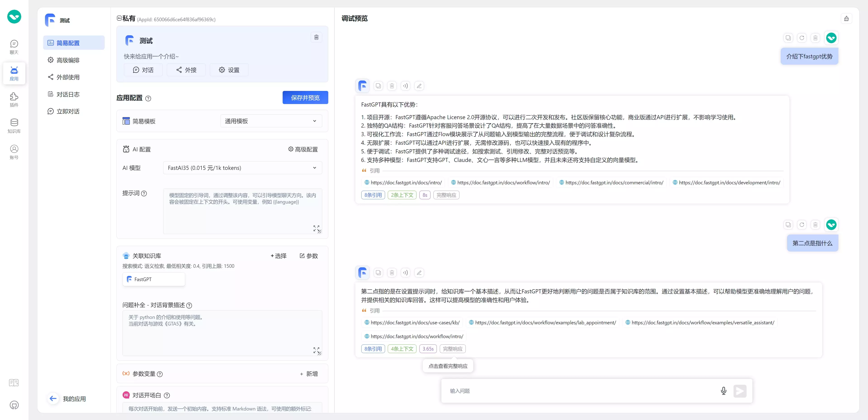Viewport: 868px width, 420px height.
Task: Clear the chat with the top-right broom icon
Action: tap(846, 19)
